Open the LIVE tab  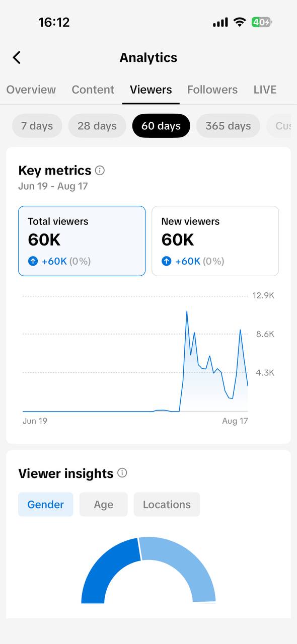point(265,90)
